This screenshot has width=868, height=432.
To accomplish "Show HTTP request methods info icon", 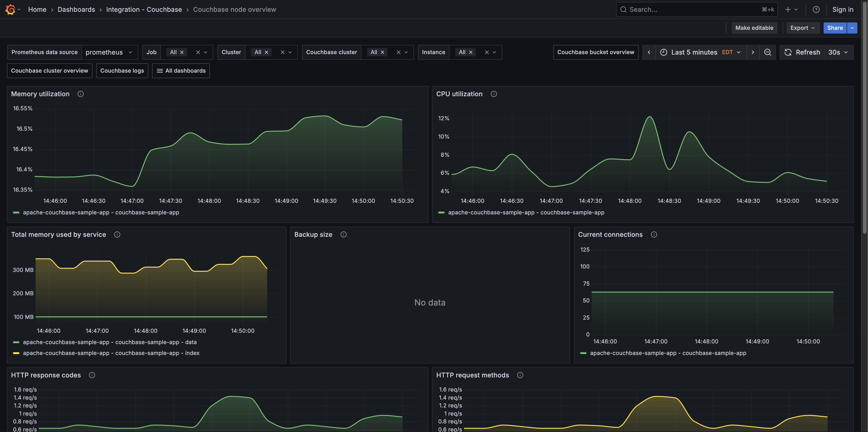I will pyautogui.click(x=520, y=375).
